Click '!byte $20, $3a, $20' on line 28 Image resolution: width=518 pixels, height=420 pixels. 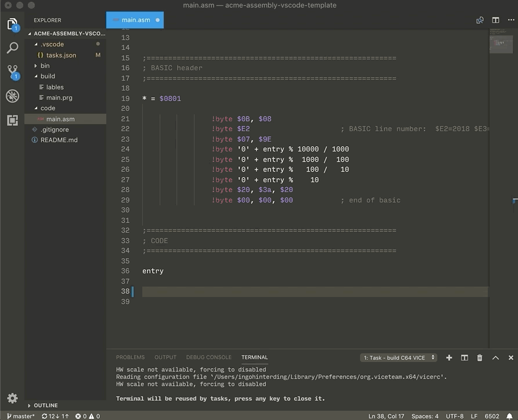[252, 190]
